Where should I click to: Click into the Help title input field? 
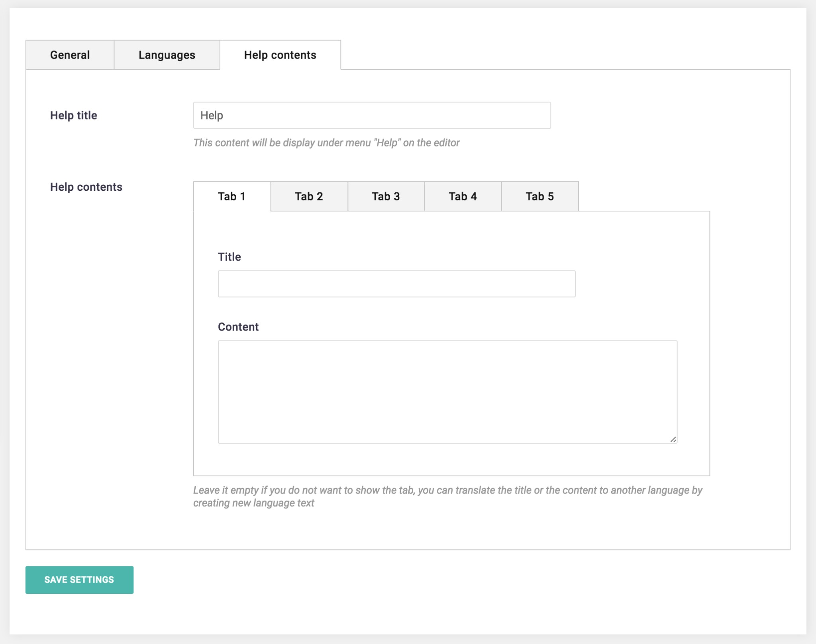(x=372, y=115)
